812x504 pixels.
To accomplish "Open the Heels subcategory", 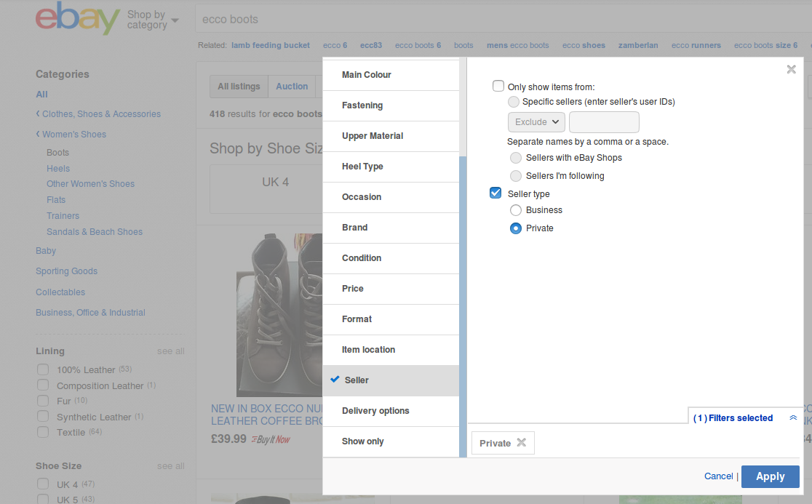I will (58, 169).
